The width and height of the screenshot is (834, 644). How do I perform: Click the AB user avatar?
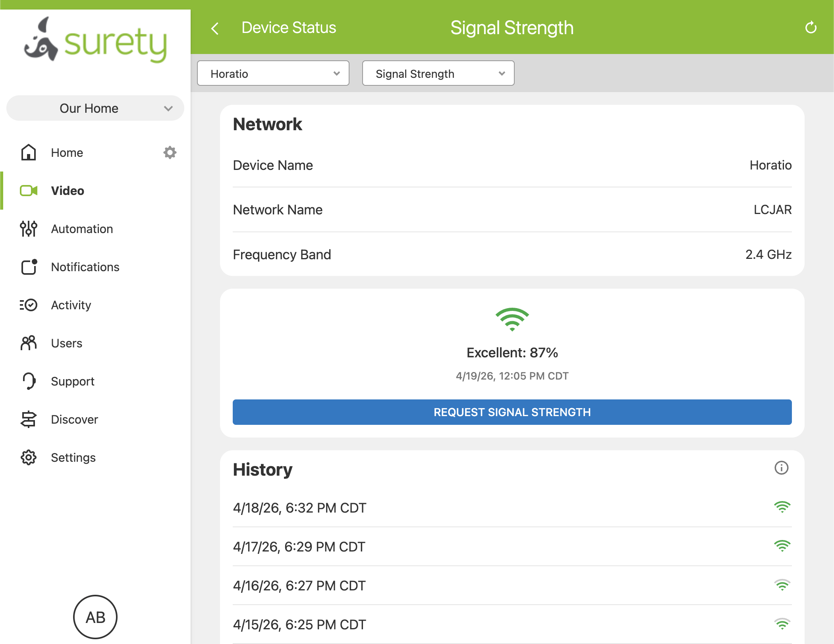point(95,617)
